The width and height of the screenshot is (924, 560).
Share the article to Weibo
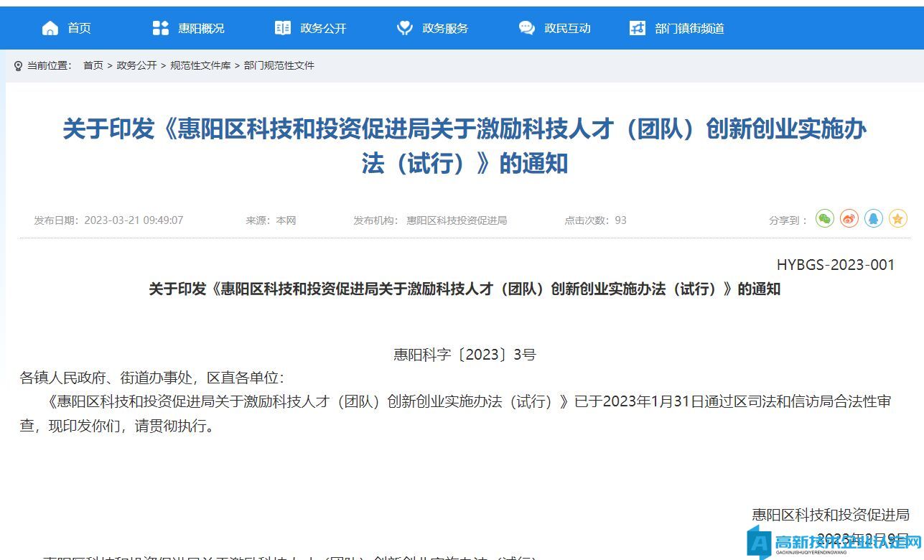849,218
